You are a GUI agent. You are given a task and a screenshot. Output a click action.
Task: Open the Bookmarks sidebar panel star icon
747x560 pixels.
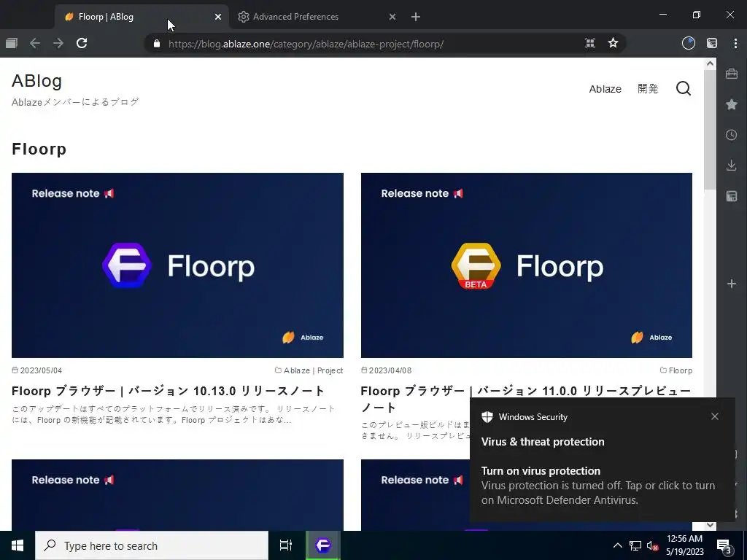coord(732,104)
